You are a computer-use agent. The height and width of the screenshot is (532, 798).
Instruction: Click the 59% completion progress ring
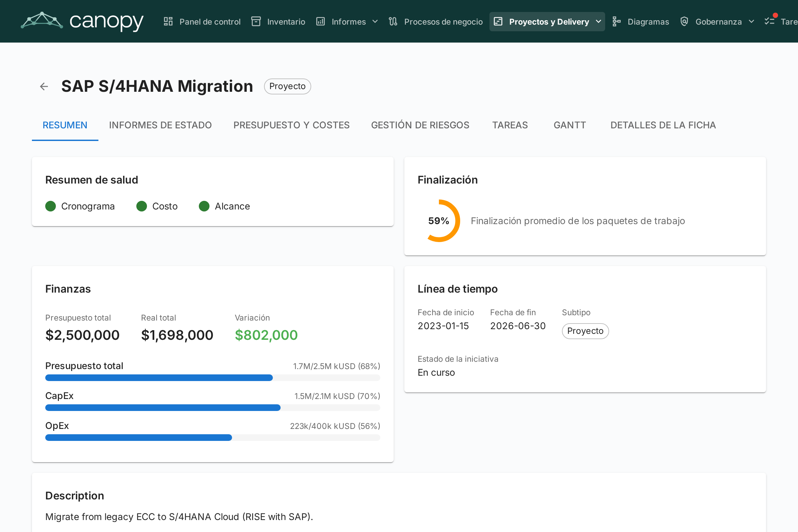pos(439,221)
